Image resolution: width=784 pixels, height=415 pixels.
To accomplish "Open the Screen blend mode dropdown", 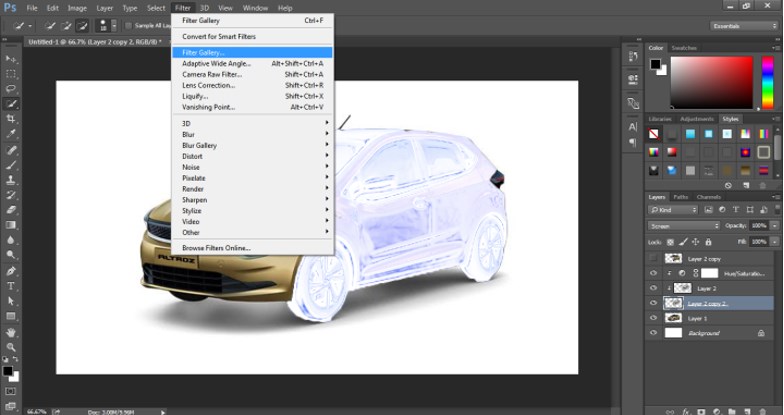I will [x=684, y=226].
